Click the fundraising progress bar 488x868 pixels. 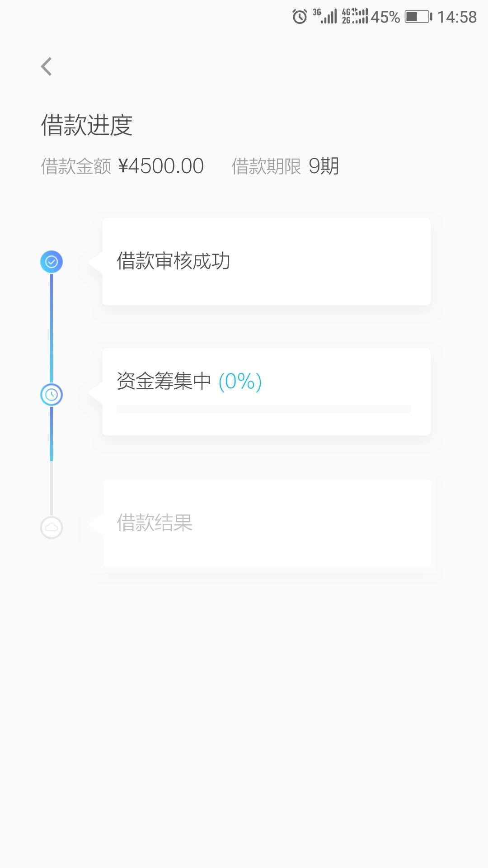tap(263, 409)
